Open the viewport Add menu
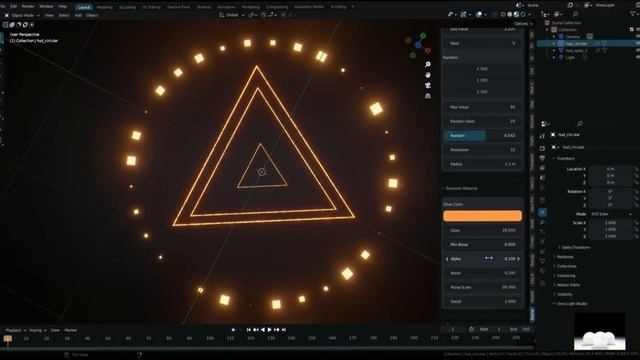The width and height of the screenshot is (640, 360). [x=78, y=15]
